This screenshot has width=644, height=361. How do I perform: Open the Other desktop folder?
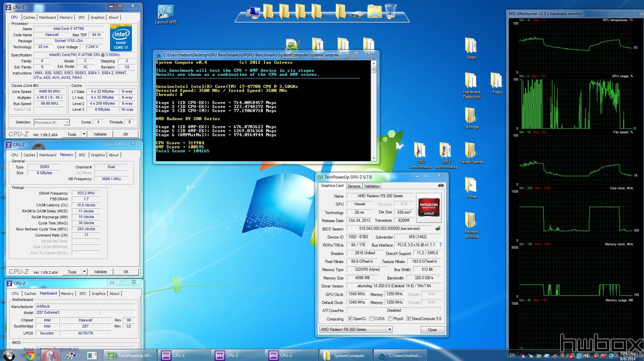(x=472, y=188)
